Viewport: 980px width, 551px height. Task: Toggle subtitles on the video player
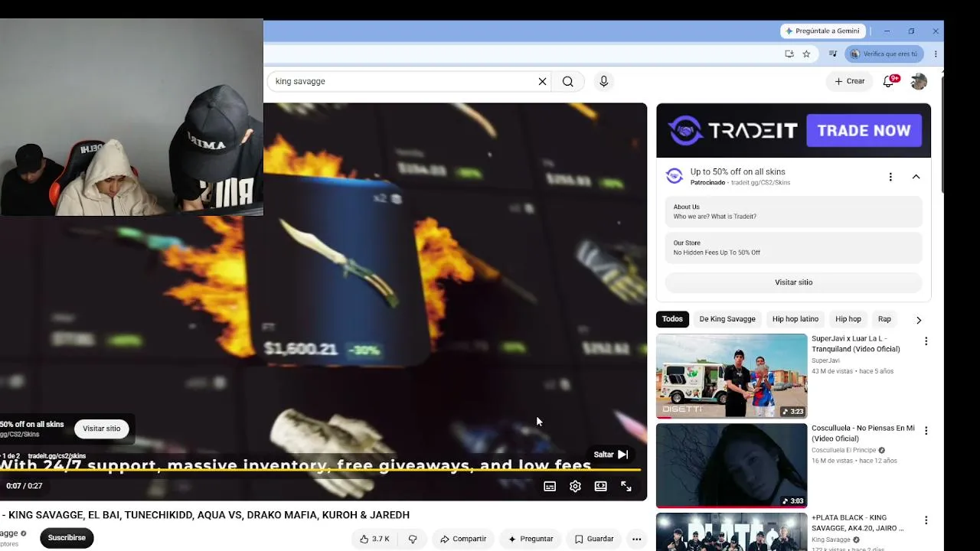[550, 486]
